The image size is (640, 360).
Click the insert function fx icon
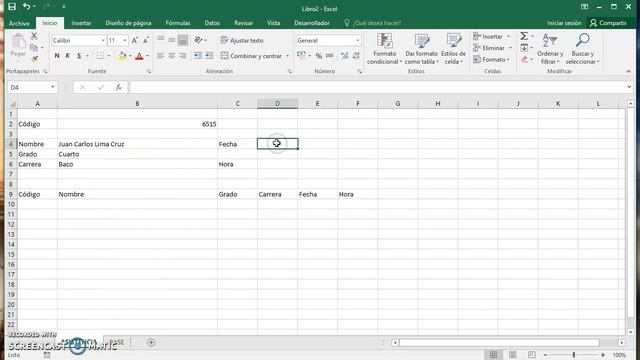118,87
